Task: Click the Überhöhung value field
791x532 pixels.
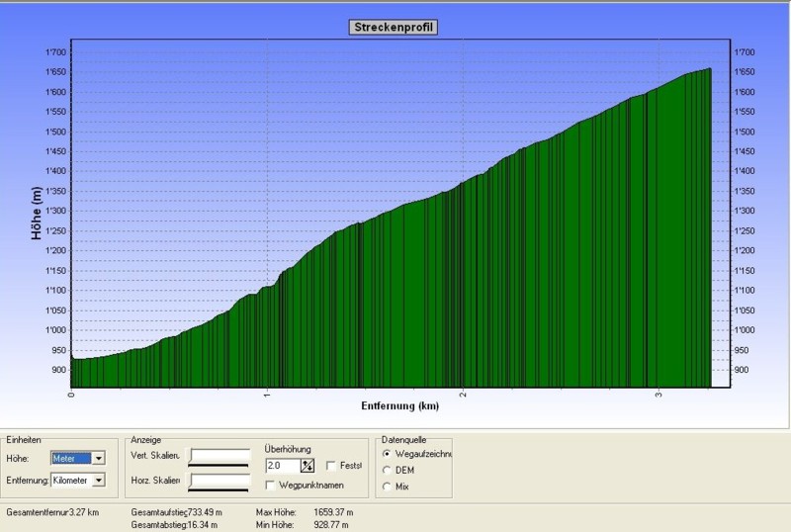Action: (x=282, y=466)
